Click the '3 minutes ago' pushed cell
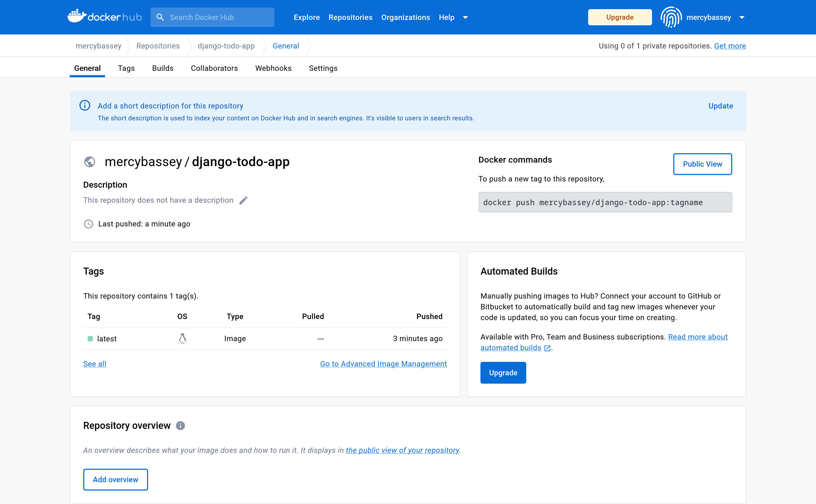The height and width of the screenshot is (504, 816). tap(418, 339)
